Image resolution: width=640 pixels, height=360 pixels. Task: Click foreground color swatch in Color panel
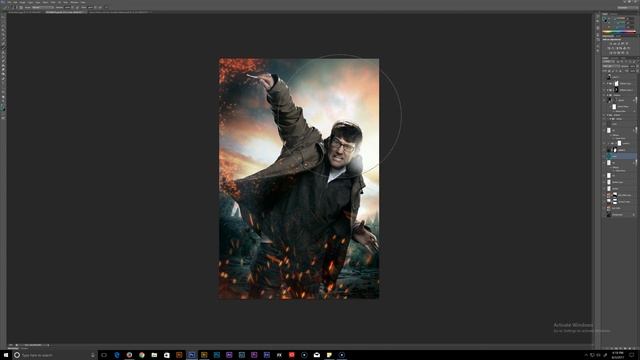pyautogui.click(x=604, y=18)
